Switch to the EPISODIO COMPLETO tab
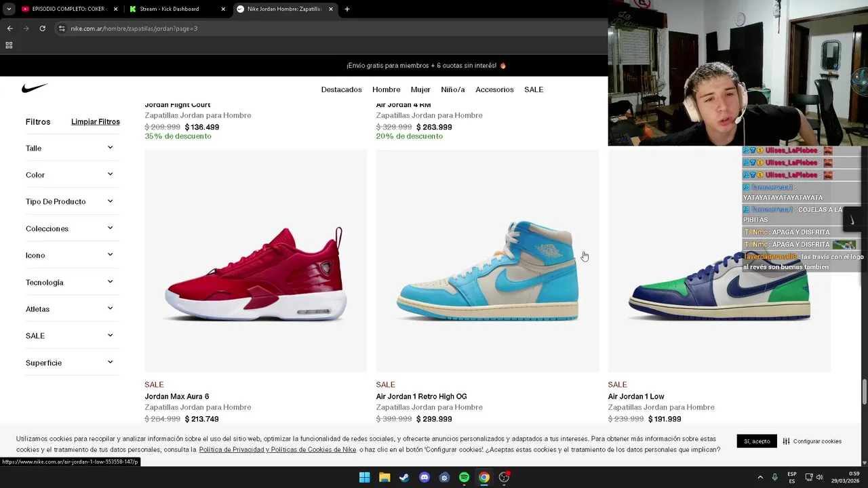 click(x=68, y=9)
